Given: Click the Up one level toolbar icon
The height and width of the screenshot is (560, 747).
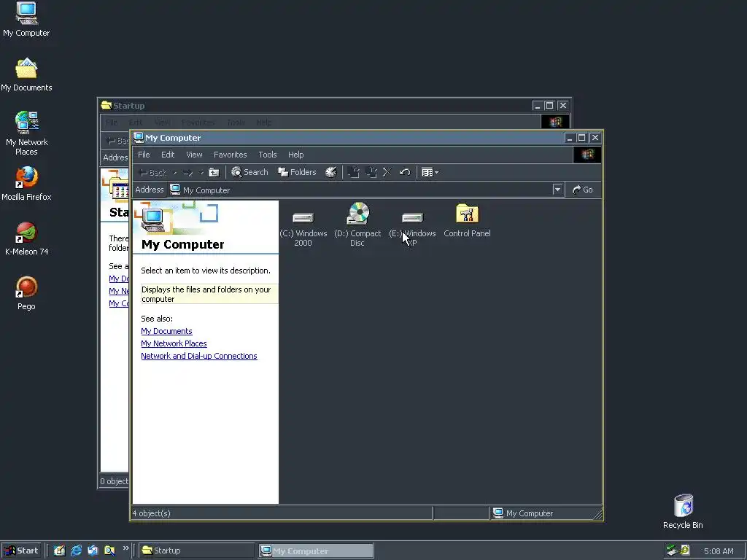Looking at the screenshot, I should (x=214, y=172).
